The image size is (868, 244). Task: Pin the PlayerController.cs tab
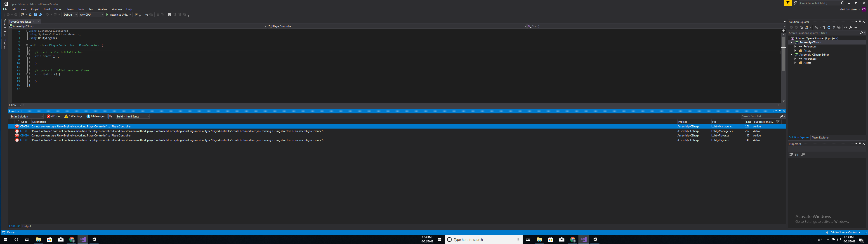pyautogui.click(x=34, y=21)
